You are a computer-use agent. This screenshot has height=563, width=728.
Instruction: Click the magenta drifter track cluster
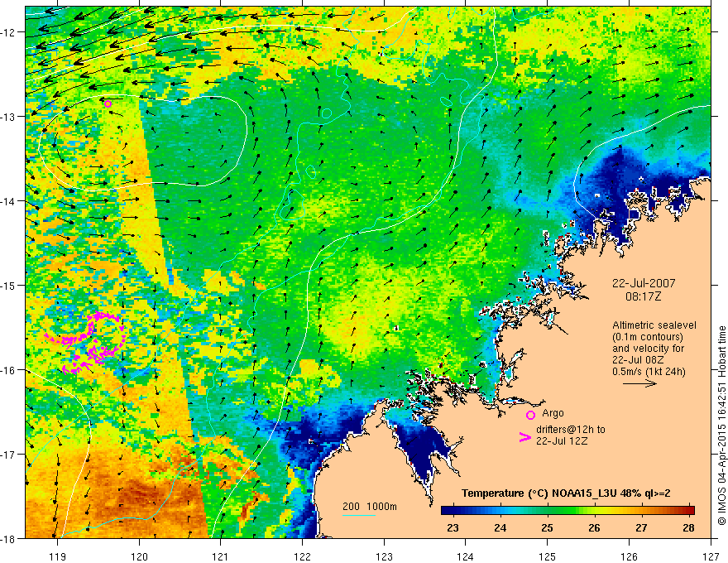86,343
